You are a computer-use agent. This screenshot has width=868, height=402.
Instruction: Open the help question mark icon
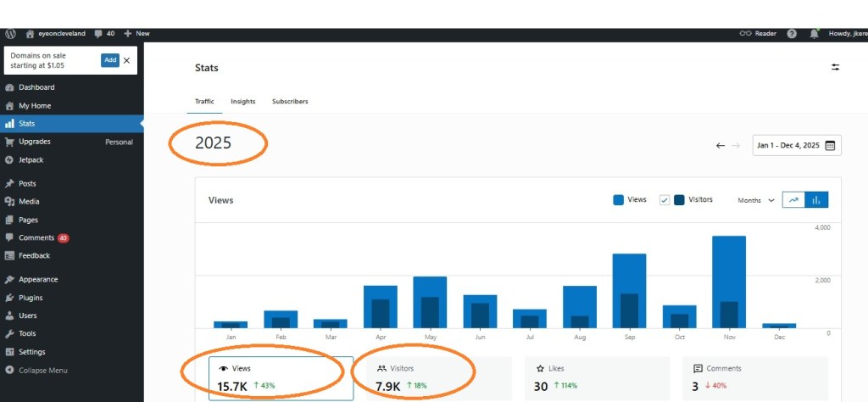[792, 34]
